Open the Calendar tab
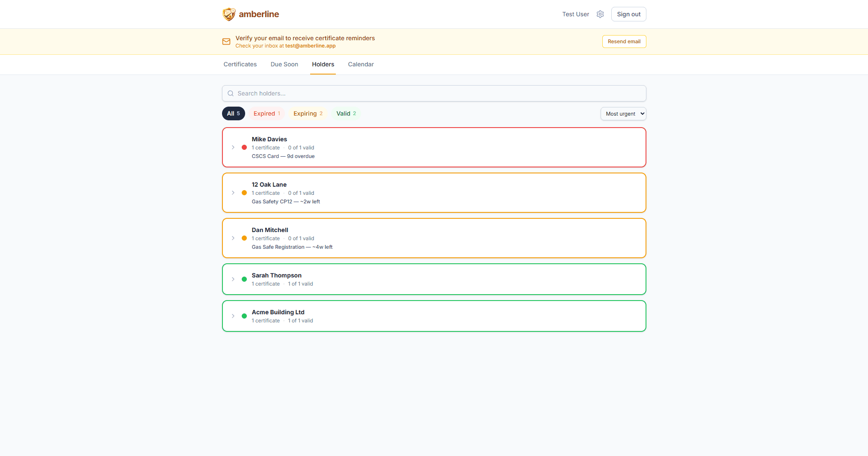868x456 pixels. coord(361,64)
